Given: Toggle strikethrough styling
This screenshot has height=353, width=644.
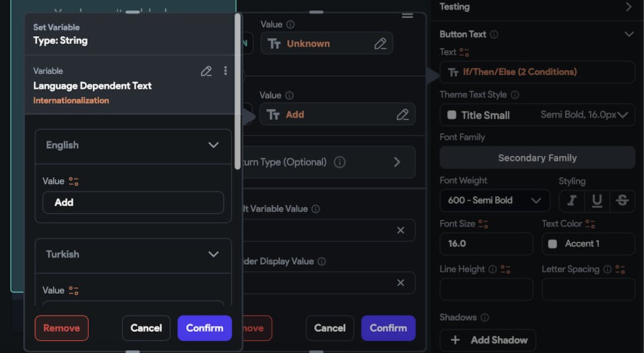Looking at the screenshot, I should tap(622, 200).
